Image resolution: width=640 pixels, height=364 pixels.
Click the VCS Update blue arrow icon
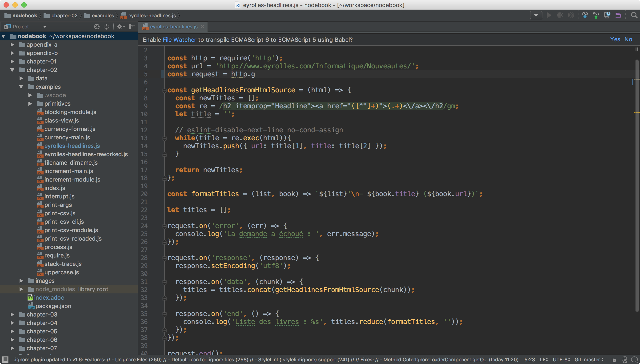[585, 15]
